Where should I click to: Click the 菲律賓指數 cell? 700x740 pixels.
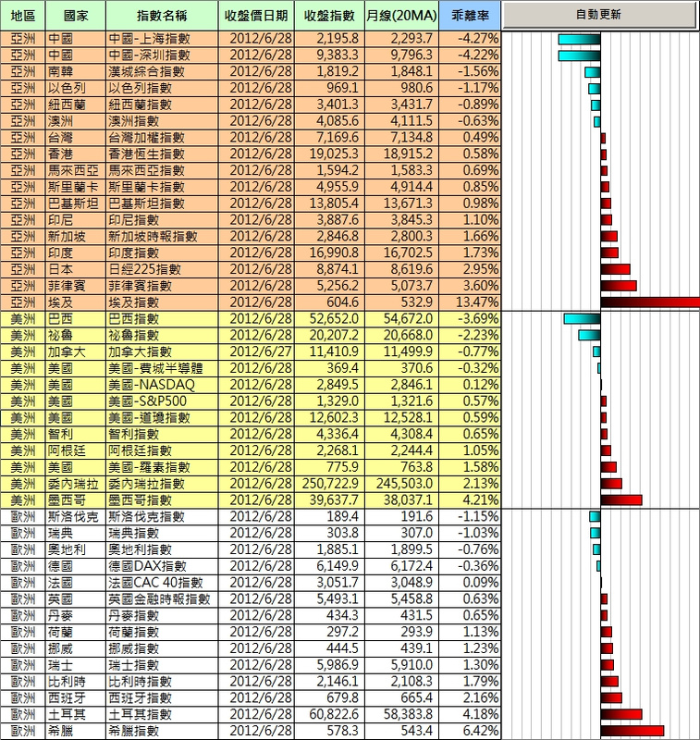click(x=162, y=286)
